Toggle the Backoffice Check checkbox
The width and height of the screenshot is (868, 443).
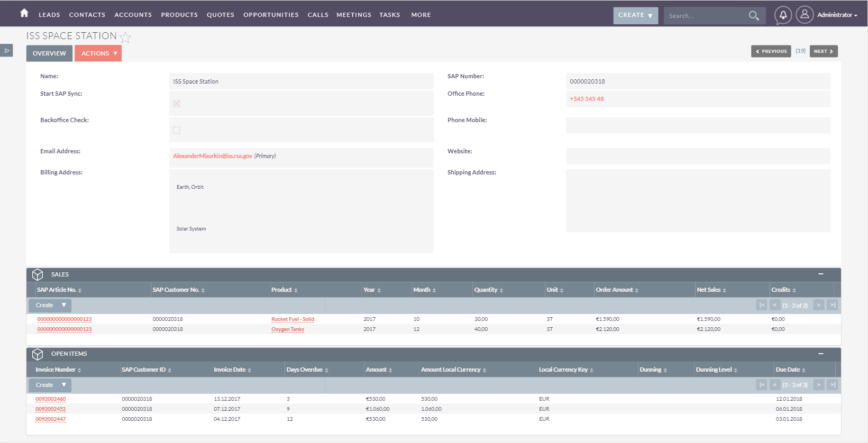coord(177,130)
